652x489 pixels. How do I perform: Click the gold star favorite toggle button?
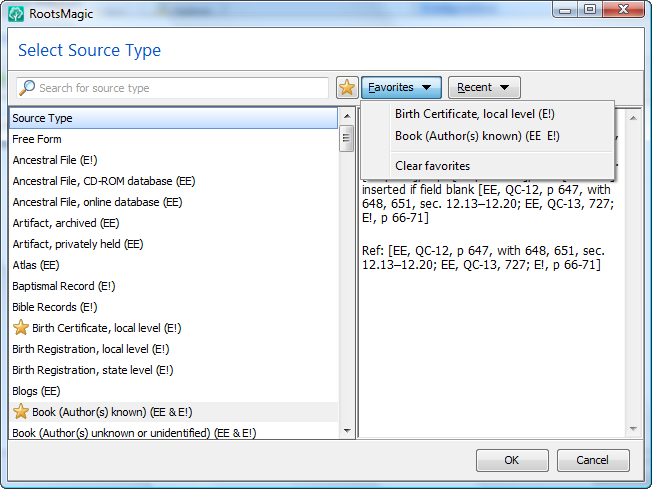(347, 88)
